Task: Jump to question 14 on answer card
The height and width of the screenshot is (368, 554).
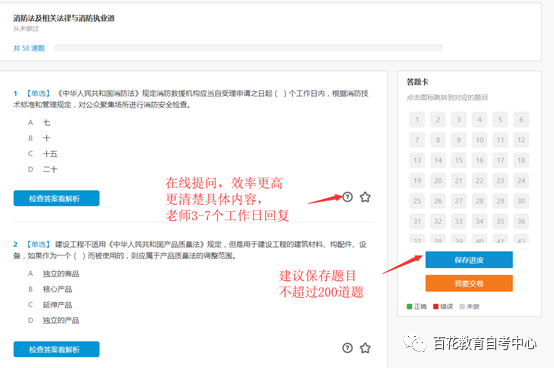Action: [438, 160]
